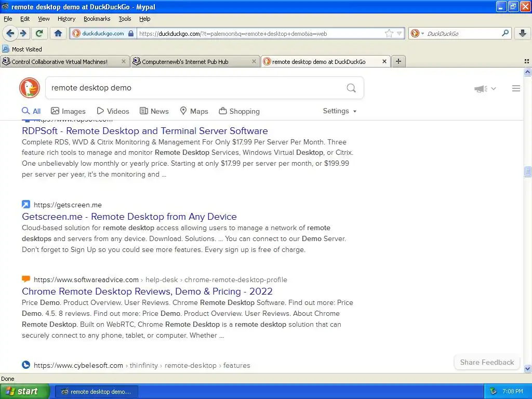
Task: Close the Computernewb's Internet Pub Hub tab
Action: pos(254,61)
